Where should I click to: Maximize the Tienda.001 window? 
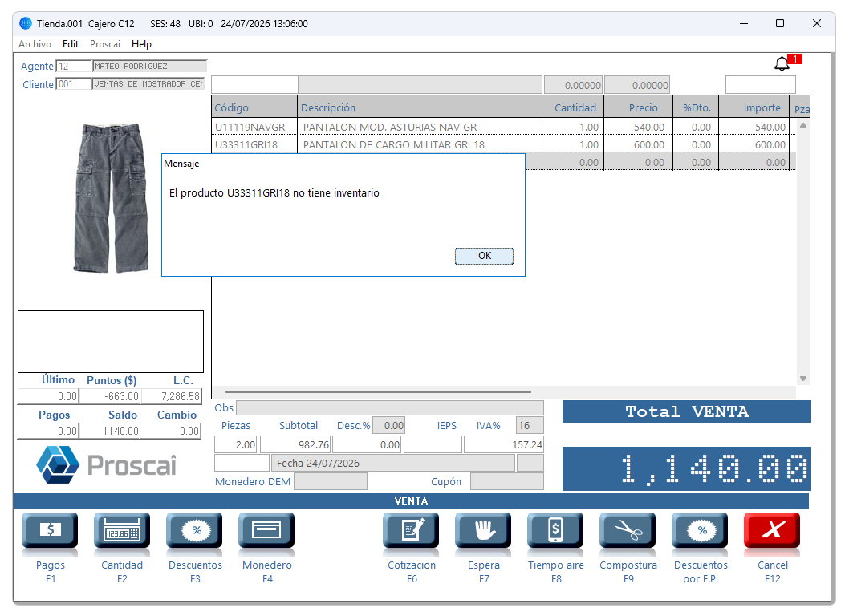780,23
